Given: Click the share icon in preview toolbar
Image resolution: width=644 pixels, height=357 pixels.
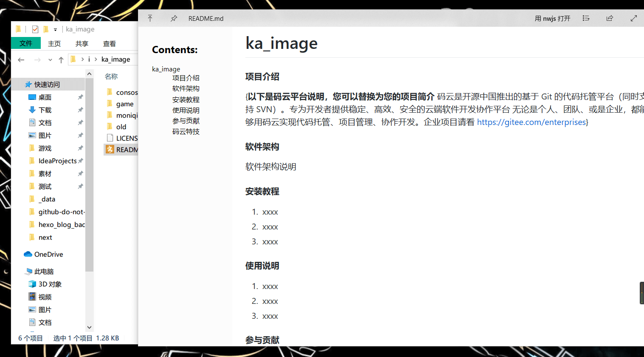Looking at the screenshot, I should click(610, 18).
